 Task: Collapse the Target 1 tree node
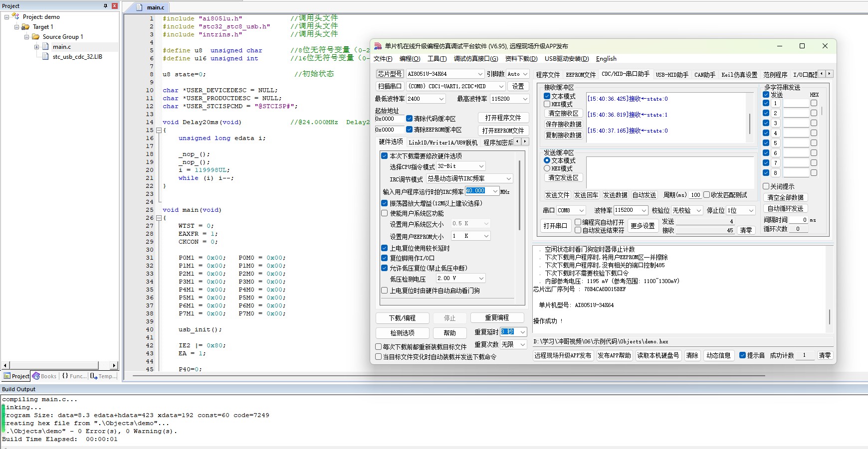click(x=16, y=27)
